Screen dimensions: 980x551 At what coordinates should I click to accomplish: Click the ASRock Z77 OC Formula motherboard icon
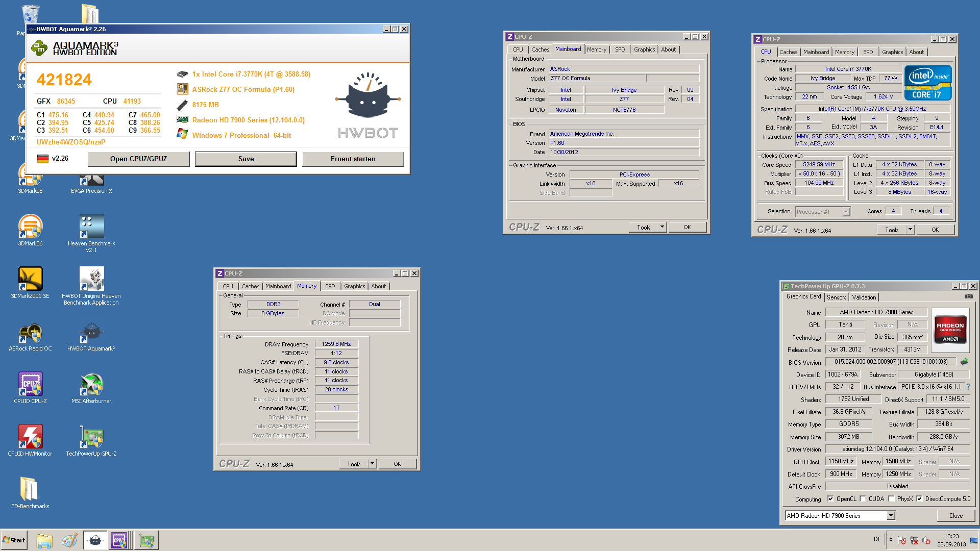(182, 89)
